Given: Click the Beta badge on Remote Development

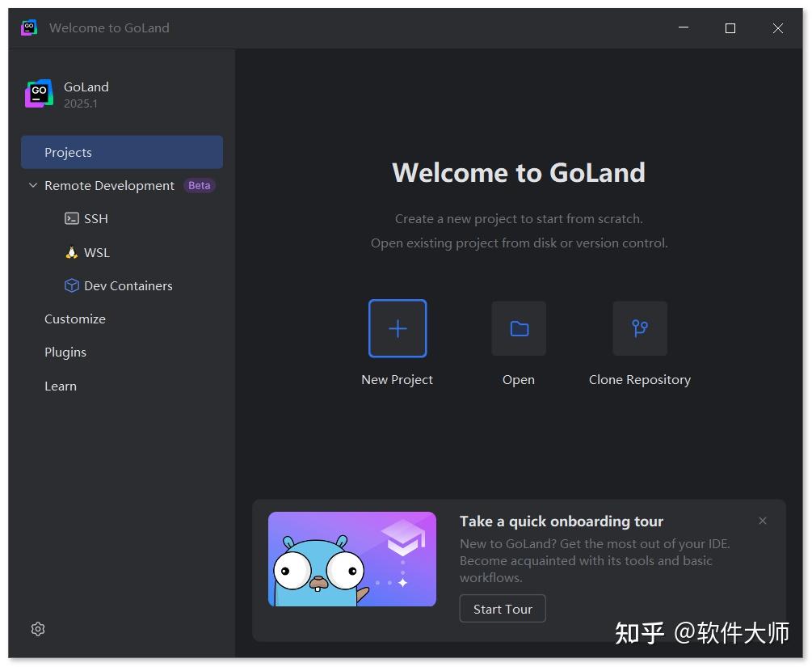Looking at the screenshot, I should pyautogui.click(x=199, y=185).
